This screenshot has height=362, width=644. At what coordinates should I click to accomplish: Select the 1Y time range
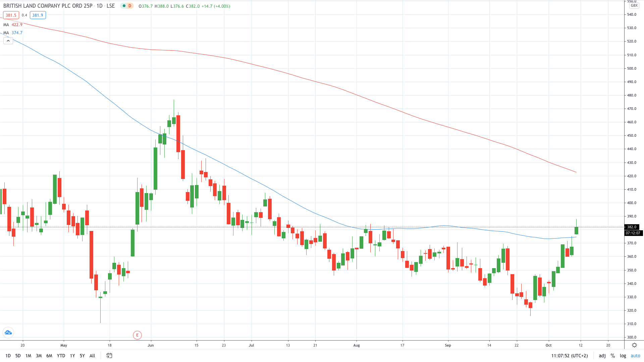tap(72, 356)
